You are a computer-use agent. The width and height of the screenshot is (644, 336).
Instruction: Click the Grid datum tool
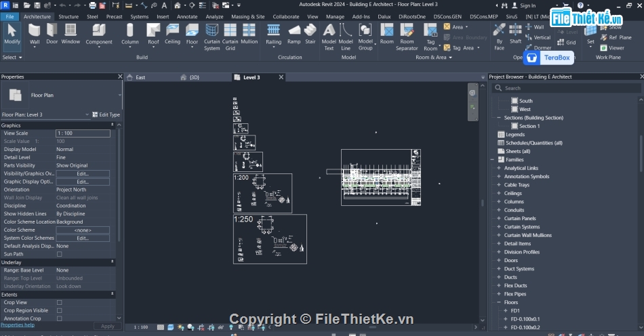point(566,42)
